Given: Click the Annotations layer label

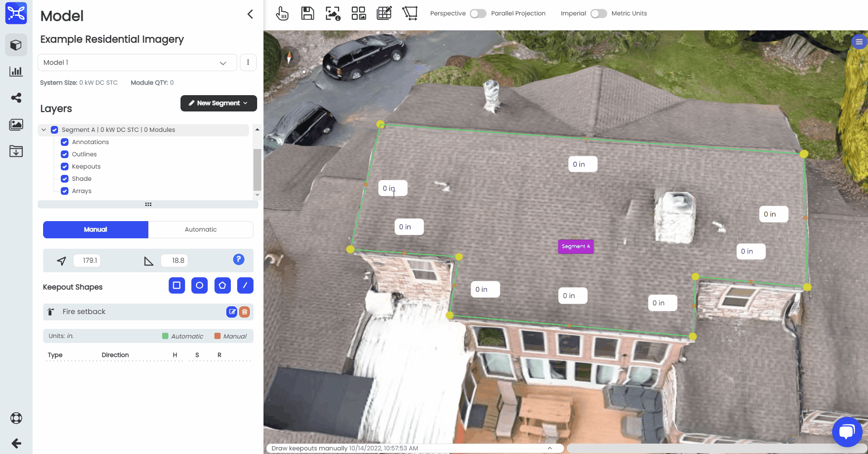Looking at the screenshot, I should tap(90, 142).
